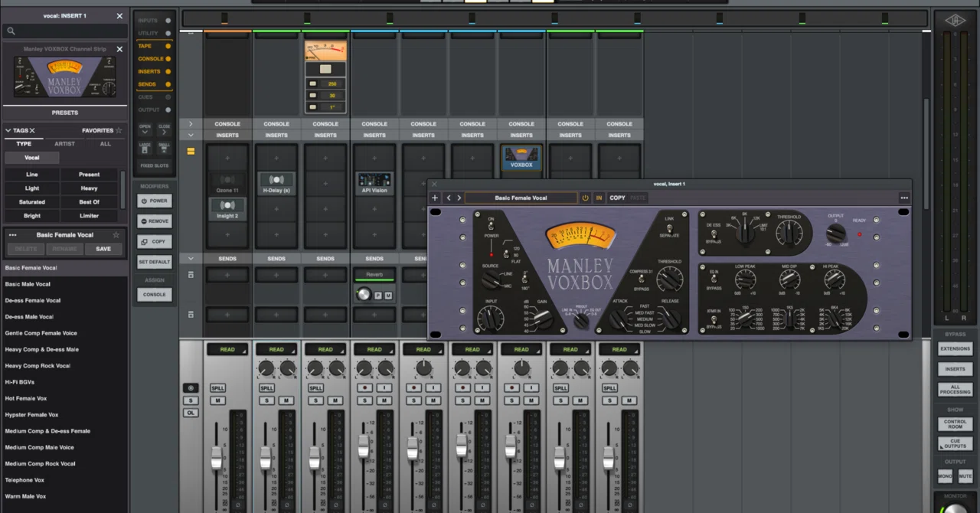The width and height of the screenshot is (980, 513).
Task: Open the PRESETS tab
Action: pyautogui.click(x=64, y=113)
